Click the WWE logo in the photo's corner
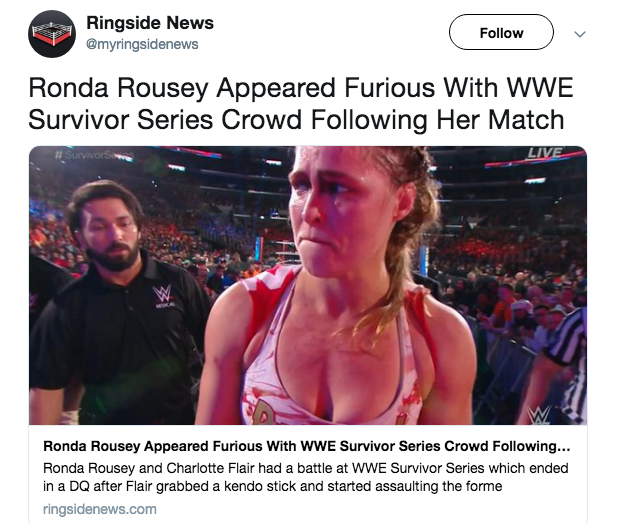 tap(539, 413)
